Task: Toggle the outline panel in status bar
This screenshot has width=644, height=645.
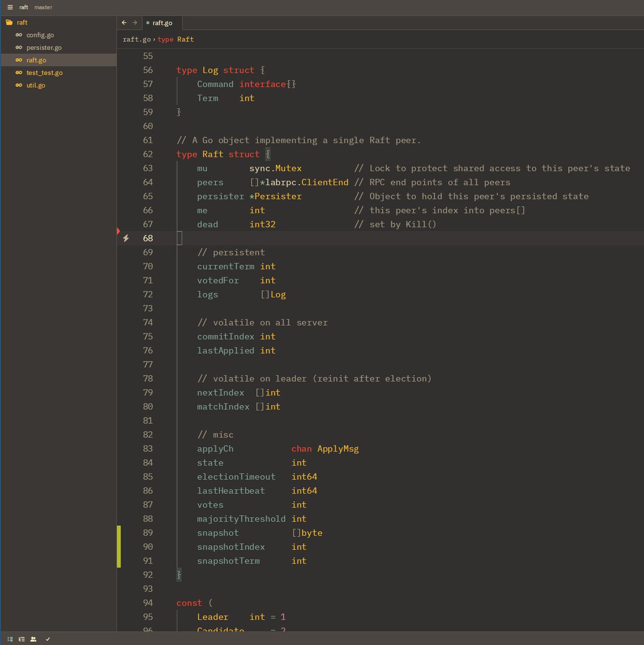Action: click(x=21, y=639)
